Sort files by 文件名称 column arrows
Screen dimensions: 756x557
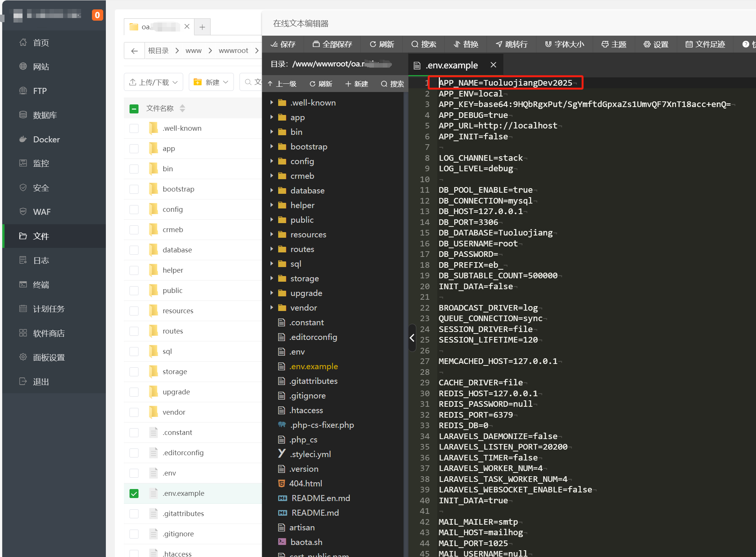pos(182,109)
